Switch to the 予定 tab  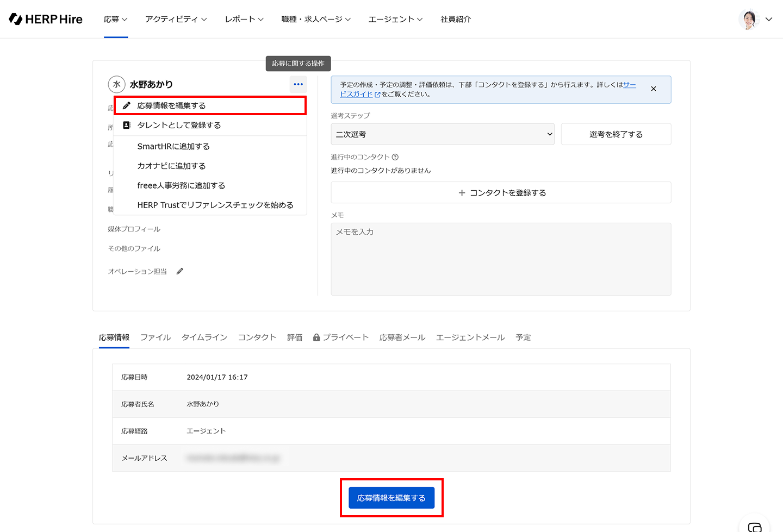(523, 337)
